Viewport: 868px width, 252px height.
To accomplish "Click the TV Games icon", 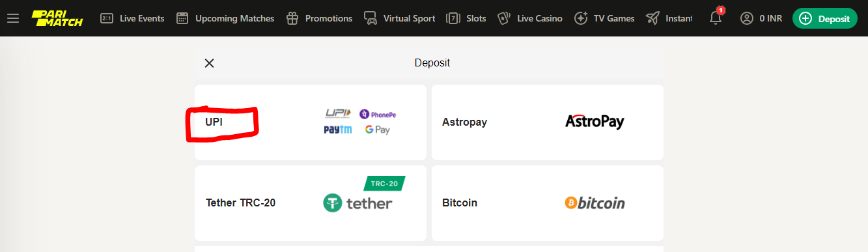I will click(x=581, y=18).
